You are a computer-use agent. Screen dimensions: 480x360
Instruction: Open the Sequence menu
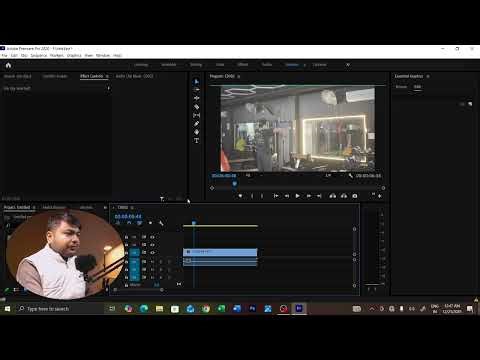[39, 55]
